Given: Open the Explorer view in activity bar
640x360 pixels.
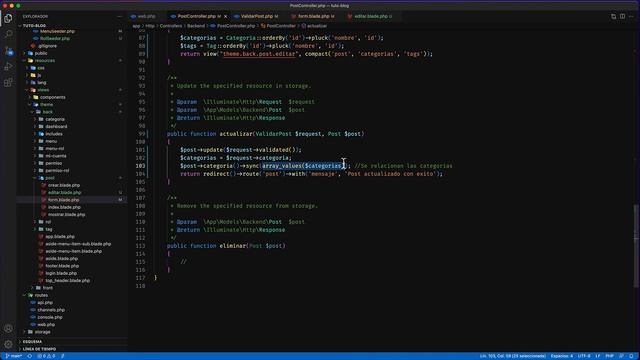Looking at the screenshot, I should pos(8,18).
